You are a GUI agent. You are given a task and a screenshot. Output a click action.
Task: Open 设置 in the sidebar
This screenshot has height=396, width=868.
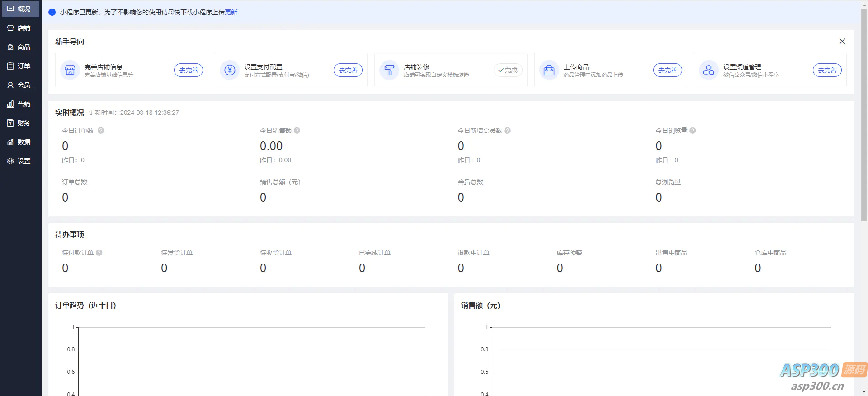19,161
